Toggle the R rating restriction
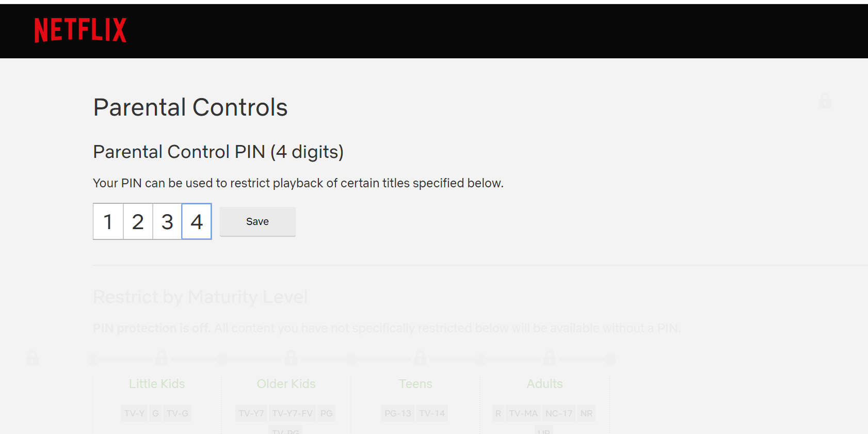The height and width of the screenshot is (434, 868). [x=497, y=413]
